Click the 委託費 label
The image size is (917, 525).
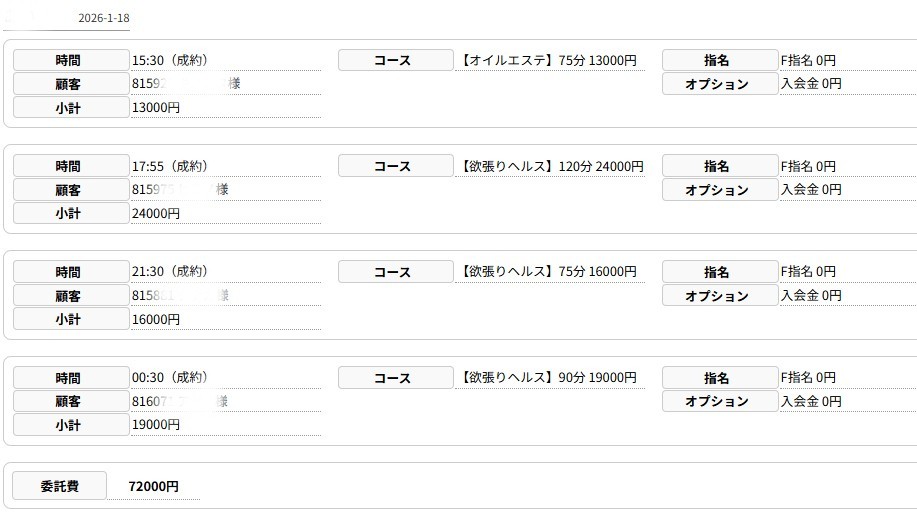[60, 487]
